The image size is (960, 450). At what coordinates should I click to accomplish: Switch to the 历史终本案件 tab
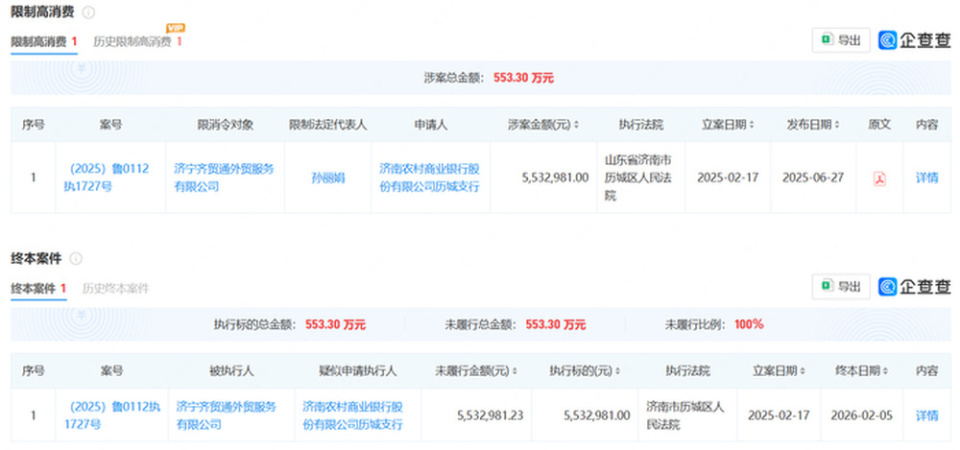[x=116, y=288]
